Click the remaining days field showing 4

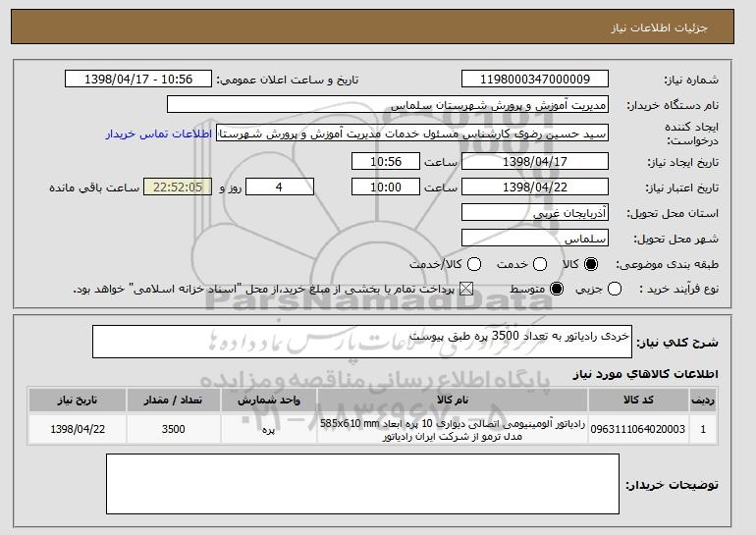coord(280,187)
